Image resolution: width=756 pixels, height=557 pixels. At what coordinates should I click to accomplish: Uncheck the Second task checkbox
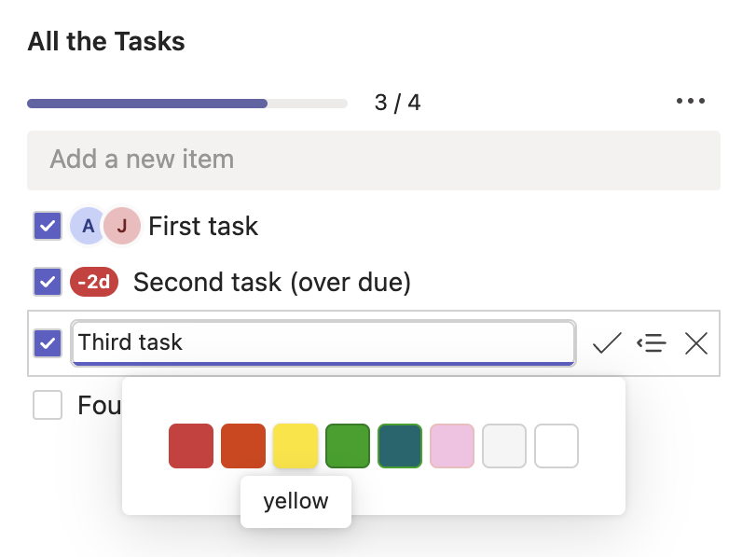click(x=48, y=282)
